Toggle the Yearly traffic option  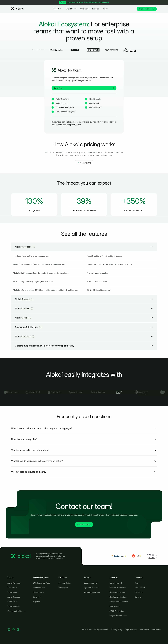click(84, 163)
